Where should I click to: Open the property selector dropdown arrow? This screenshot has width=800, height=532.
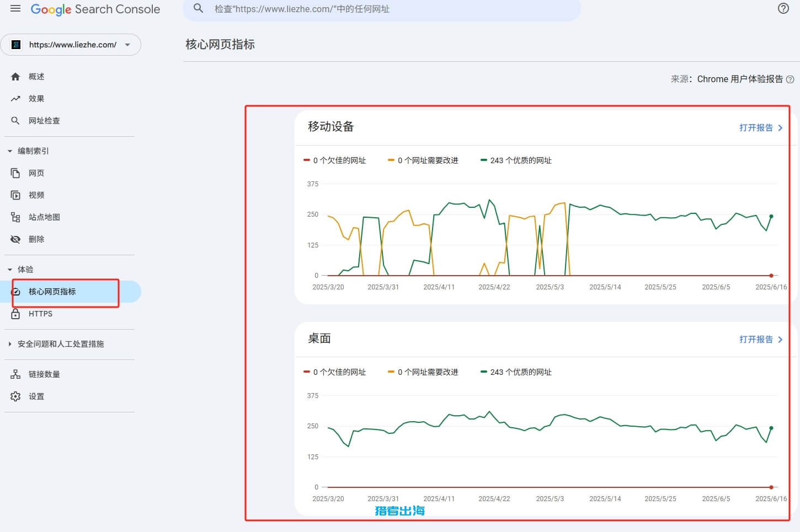click(x=127, y=45)
